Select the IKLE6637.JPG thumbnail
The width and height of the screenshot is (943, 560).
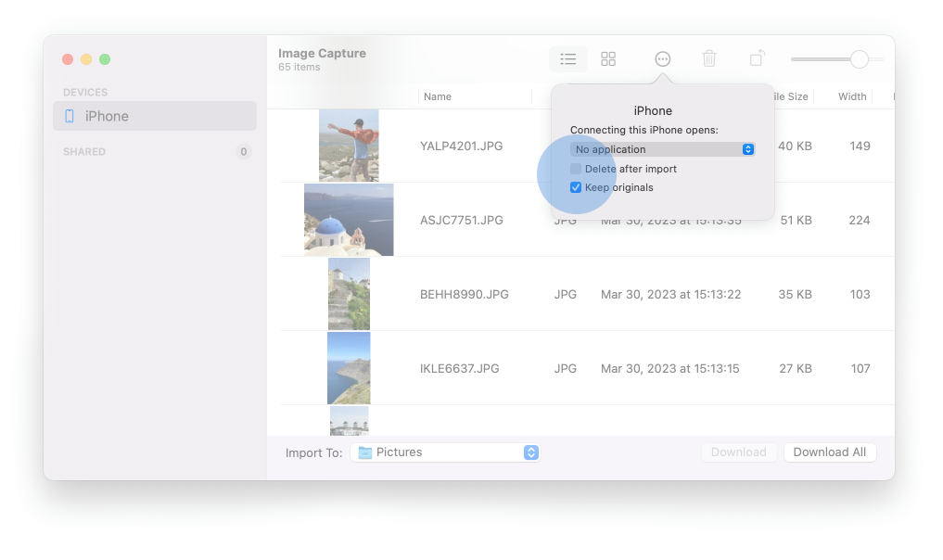349,368
